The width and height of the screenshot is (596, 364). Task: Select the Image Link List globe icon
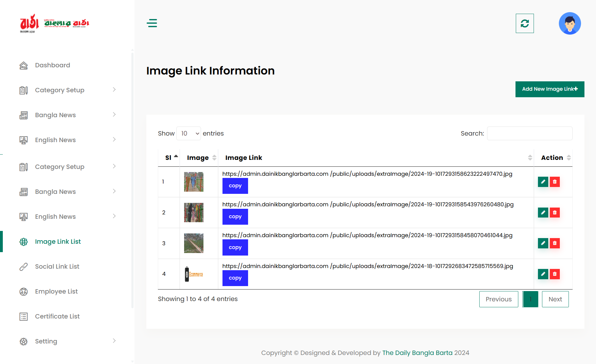(x=24, y=242)
